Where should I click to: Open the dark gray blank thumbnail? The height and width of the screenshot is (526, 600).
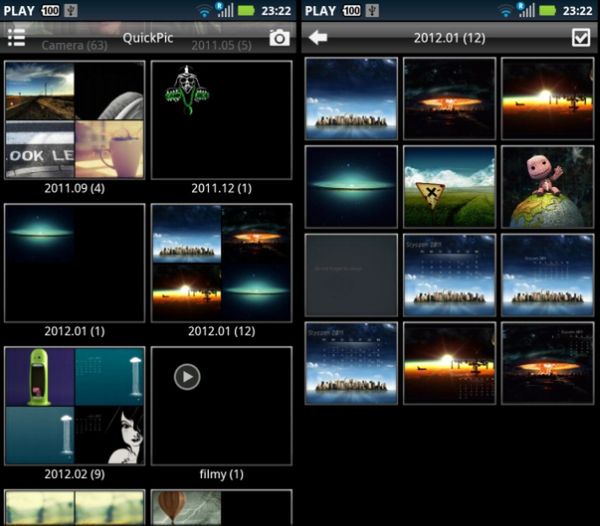(351, 275)
